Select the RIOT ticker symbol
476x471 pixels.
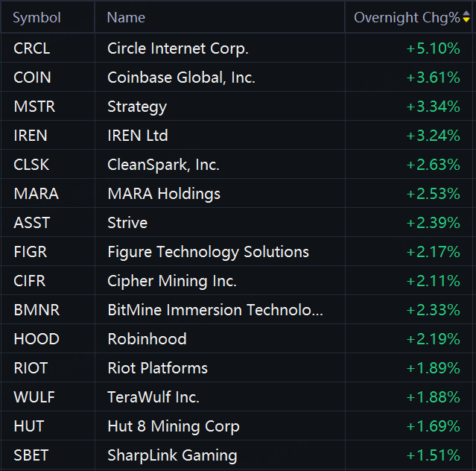point(31,368)
